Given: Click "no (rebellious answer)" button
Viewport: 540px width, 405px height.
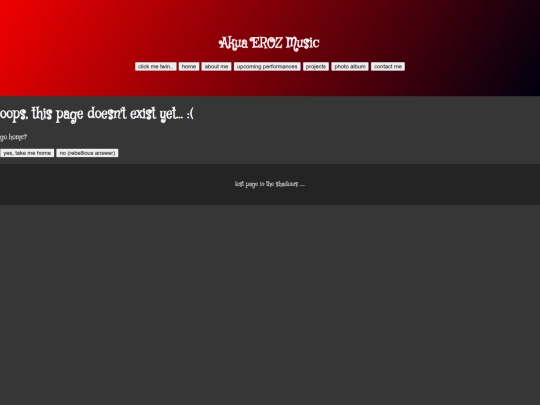Looking at the screenshot, I should coord(87,153).
